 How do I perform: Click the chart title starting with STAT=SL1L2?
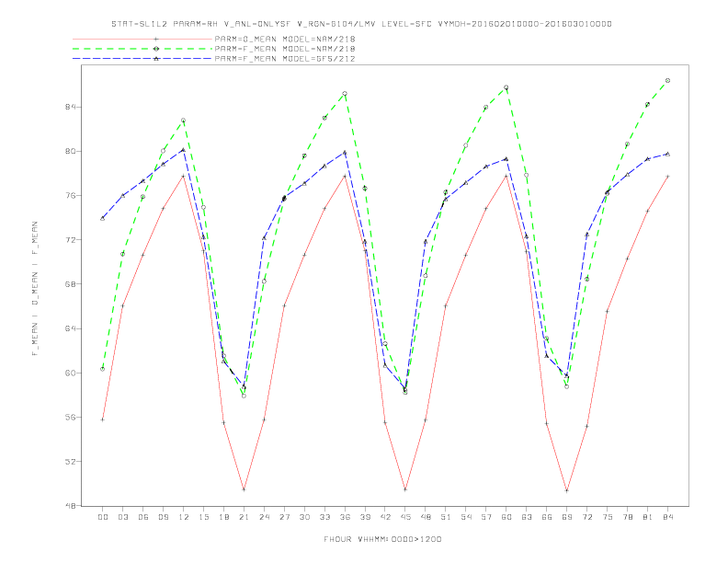(361, 24)
